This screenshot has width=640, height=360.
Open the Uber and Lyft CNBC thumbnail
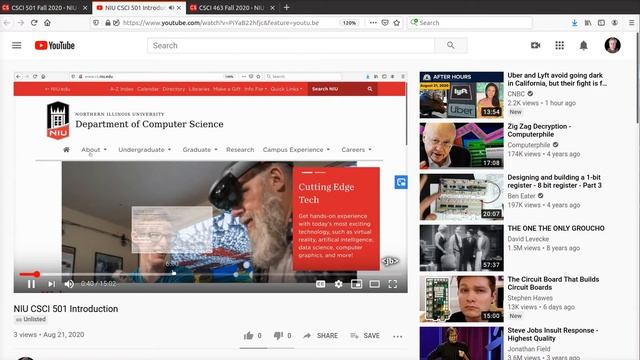click(461, 95)
